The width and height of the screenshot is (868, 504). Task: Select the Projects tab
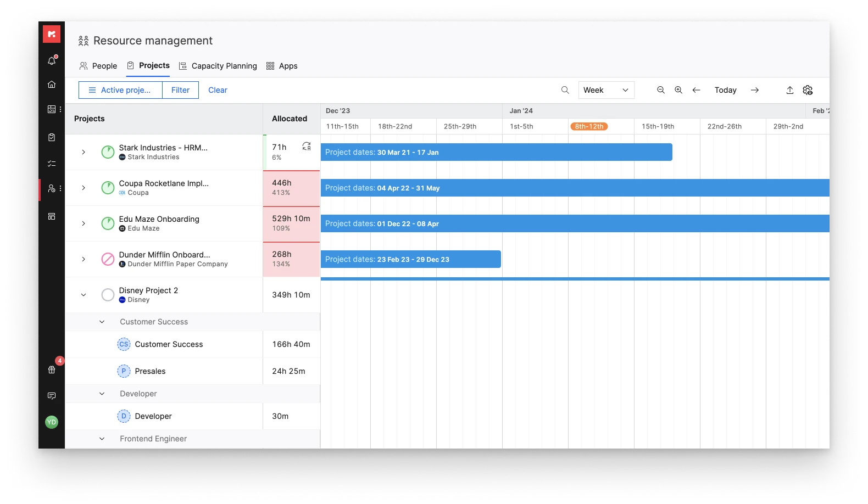pyautogui.click(x=148, y=65)
